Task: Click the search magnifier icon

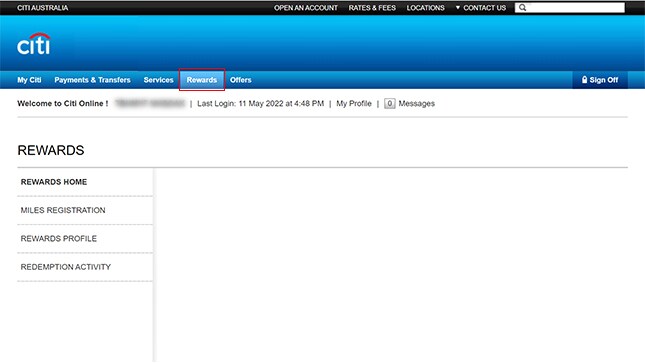Action: pyautogui.click(x=522, y=7)
